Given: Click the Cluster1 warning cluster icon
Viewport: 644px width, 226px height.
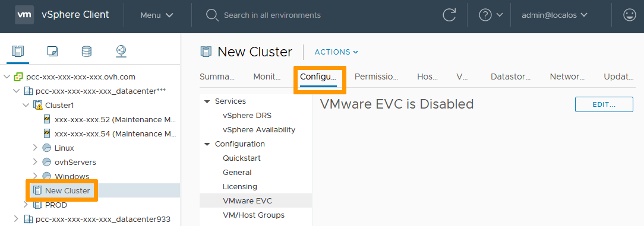Looking at the screenshot, I should (x=38, y=106).
